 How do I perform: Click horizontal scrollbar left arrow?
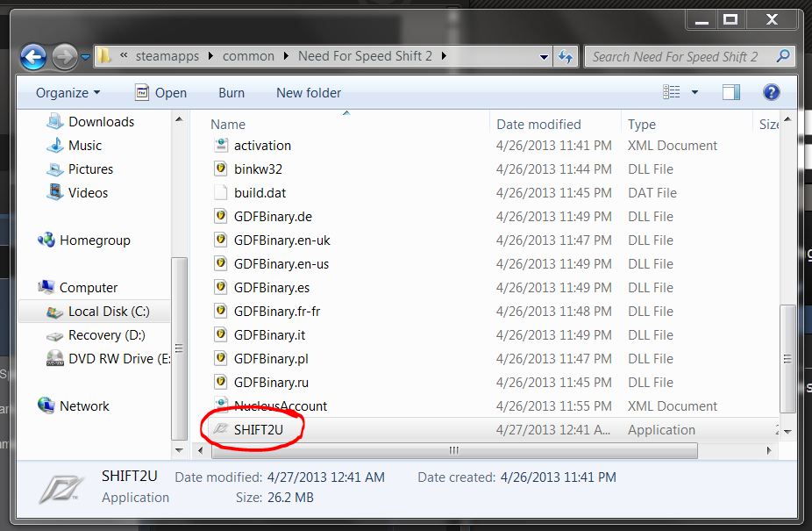(201, 450)
